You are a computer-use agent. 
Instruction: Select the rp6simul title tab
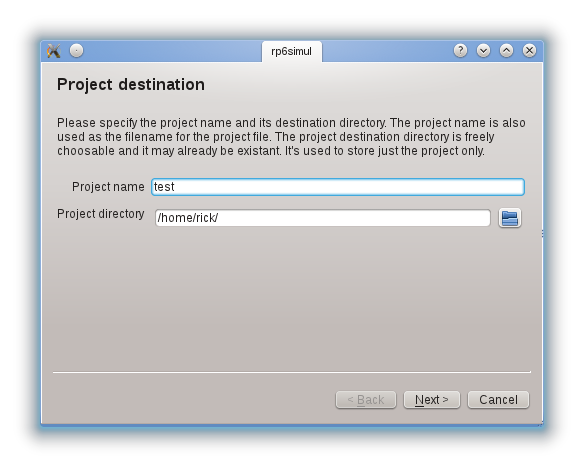click(x=292, y=51)
